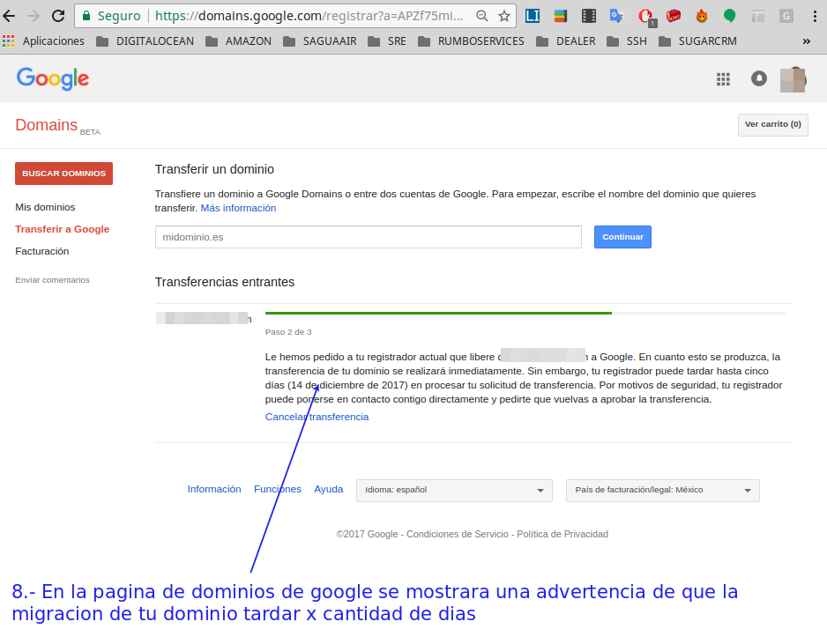
Task: Click the Transferencias entrantes heading
Action: point(225,282)
